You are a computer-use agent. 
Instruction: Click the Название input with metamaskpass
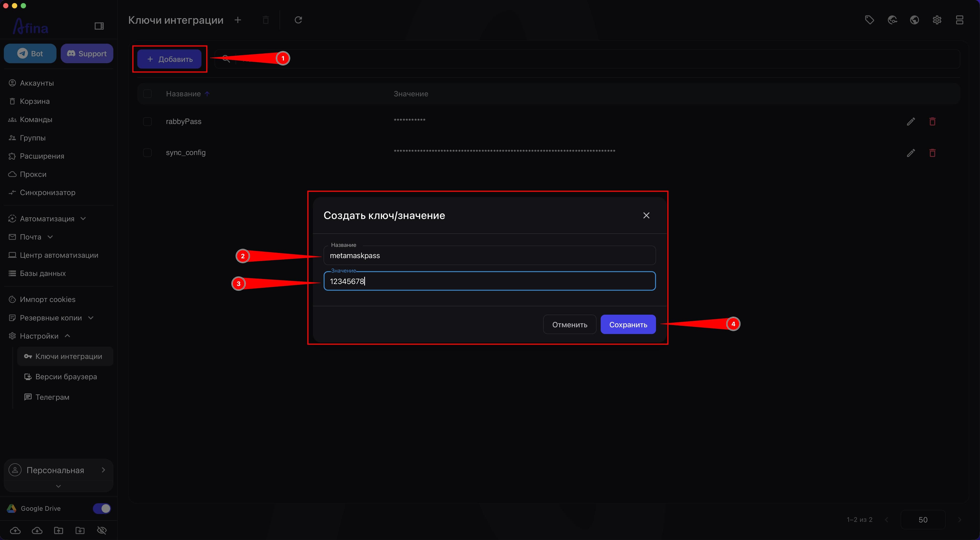(490, 255)
